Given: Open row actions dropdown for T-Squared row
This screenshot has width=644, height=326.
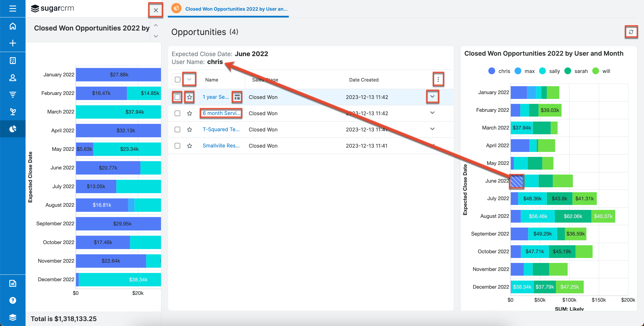Looking at the screenshot, I should click(432, 129).
